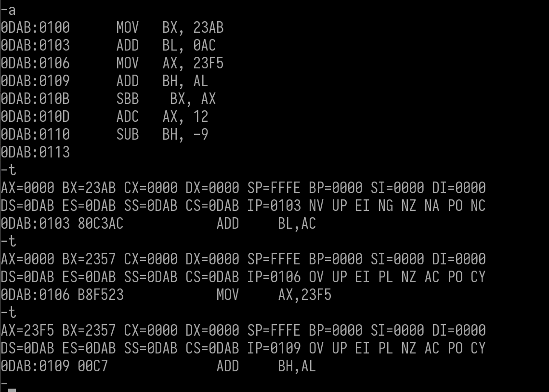The width and height of the screenshot is (549, 392).
Task: Click the IP=0106 register value
Action: coord(274,277)
